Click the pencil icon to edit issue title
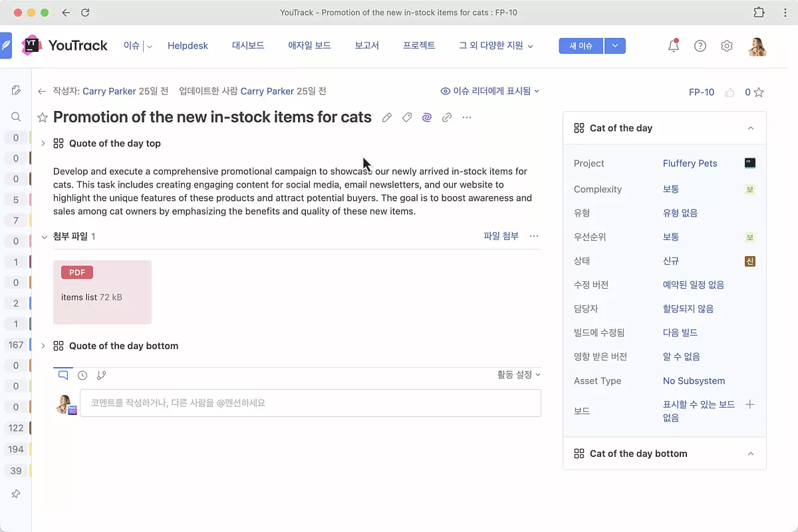Image resolution: width=798 pixels, height=532 pixels. [x=386, y=118]
